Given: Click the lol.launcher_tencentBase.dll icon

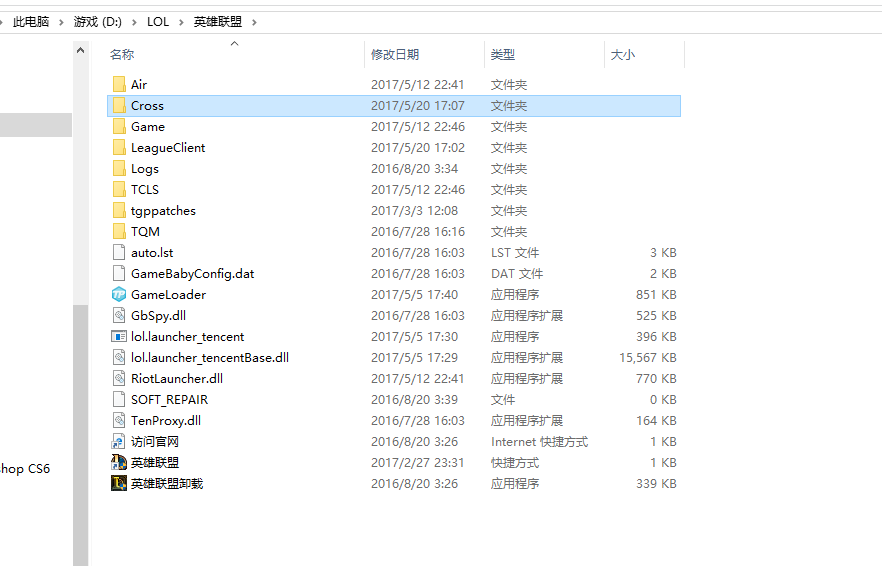Looking at the screenshot, I should coord(119,357).
